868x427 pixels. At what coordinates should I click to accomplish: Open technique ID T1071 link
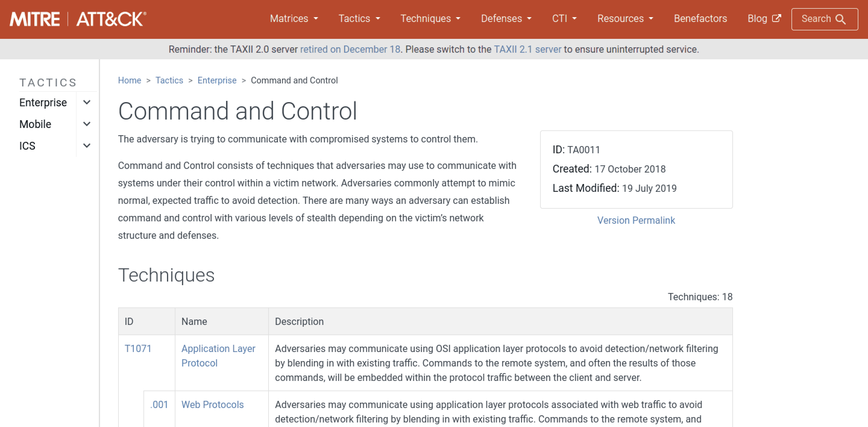point(138,348)
